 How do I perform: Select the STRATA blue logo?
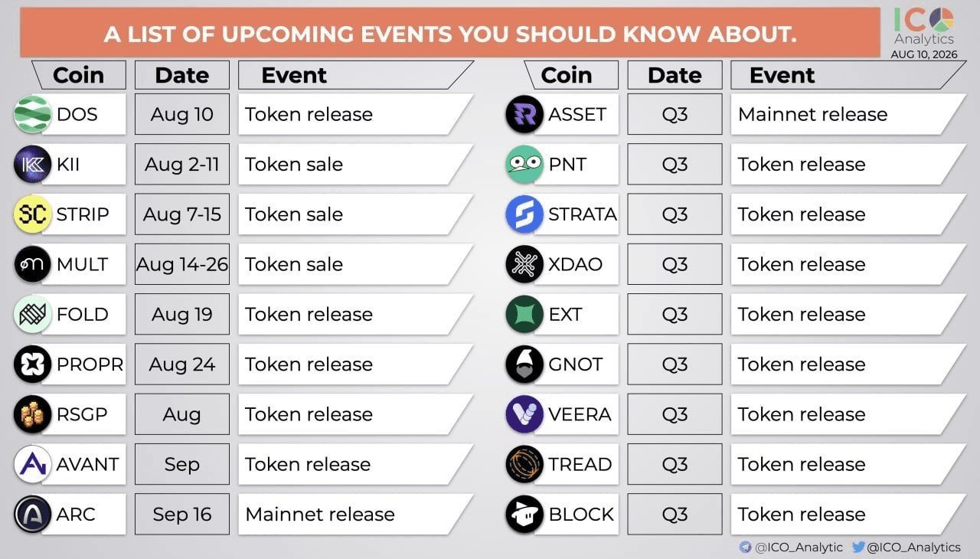tap(524, 214)
